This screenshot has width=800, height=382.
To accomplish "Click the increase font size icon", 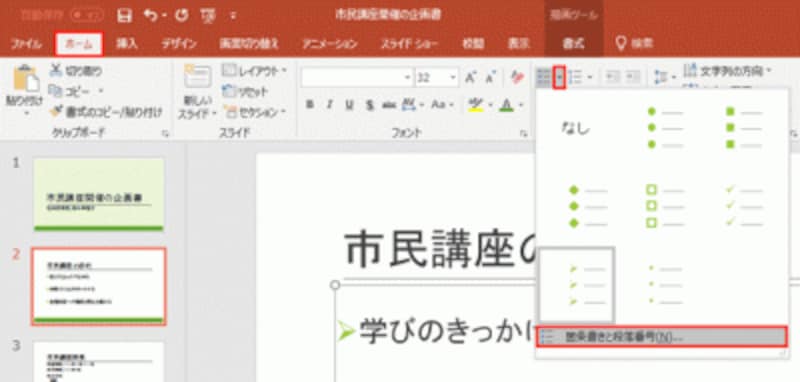I will [470, 78].
